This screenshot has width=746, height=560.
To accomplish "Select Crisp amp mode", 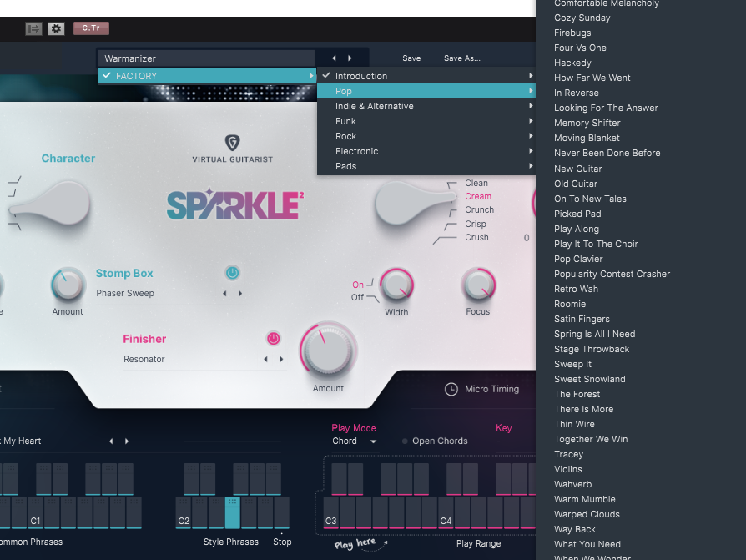I will pos(476,224).
